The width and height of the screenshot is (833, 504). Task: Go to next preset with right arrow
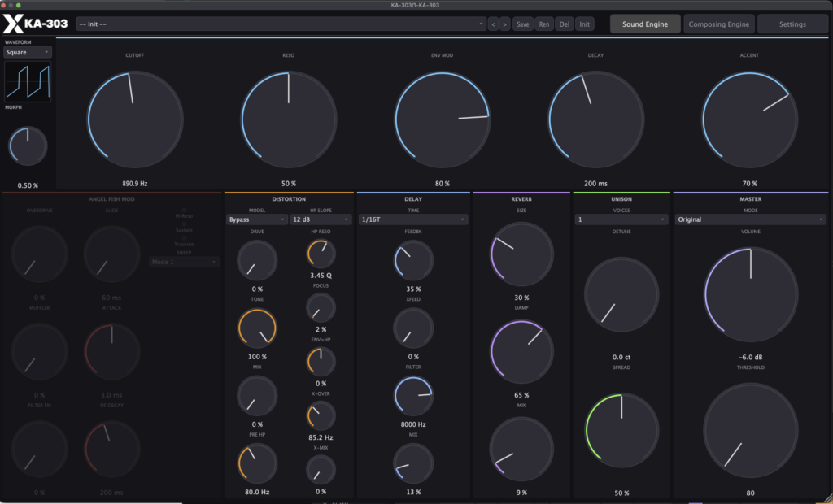click(x=504, y=24)
